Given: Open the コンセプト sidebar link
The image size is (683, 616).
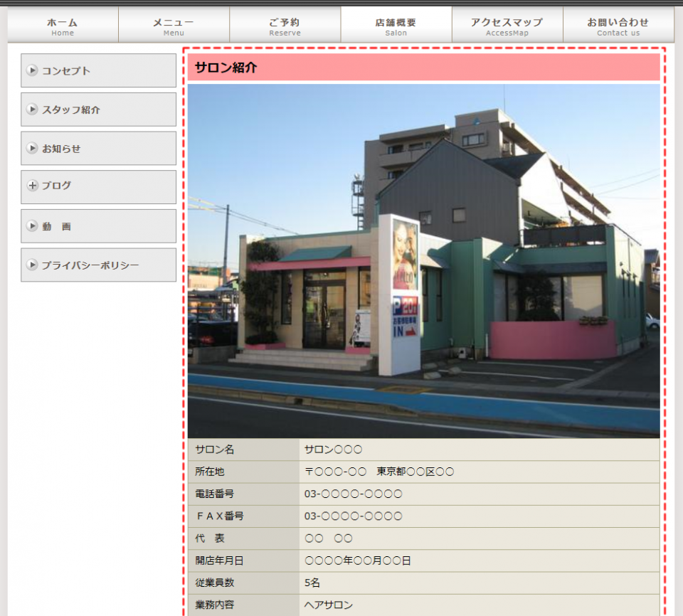Looking at the screenshot, I should pyautogui.click(x=98, y=70).
